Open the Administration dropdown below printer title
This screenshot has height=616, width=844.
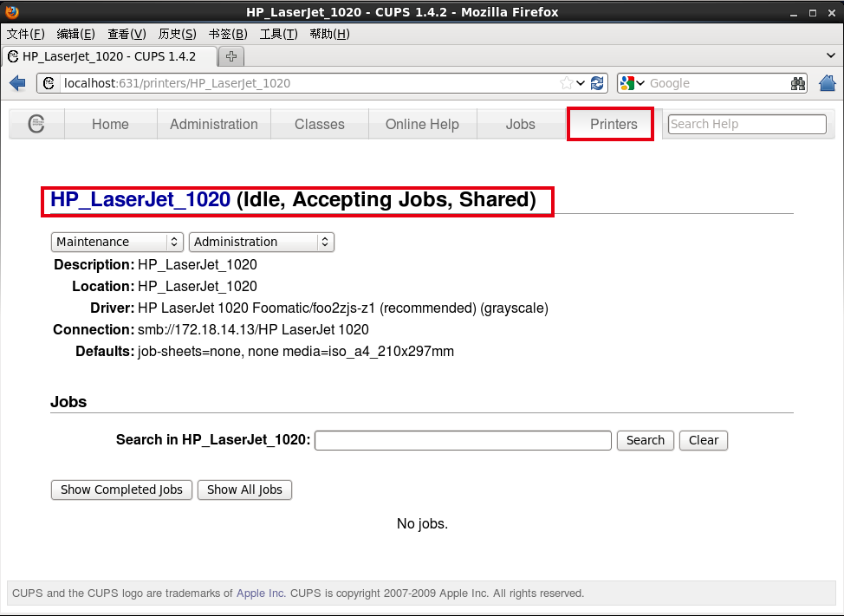[261, 242]
